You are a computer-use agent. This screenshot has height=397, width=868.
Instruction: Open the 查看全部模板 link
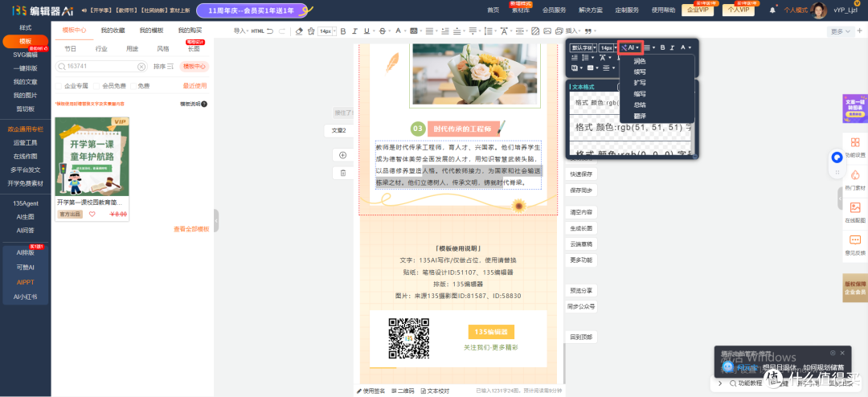[x=191, y=229]
